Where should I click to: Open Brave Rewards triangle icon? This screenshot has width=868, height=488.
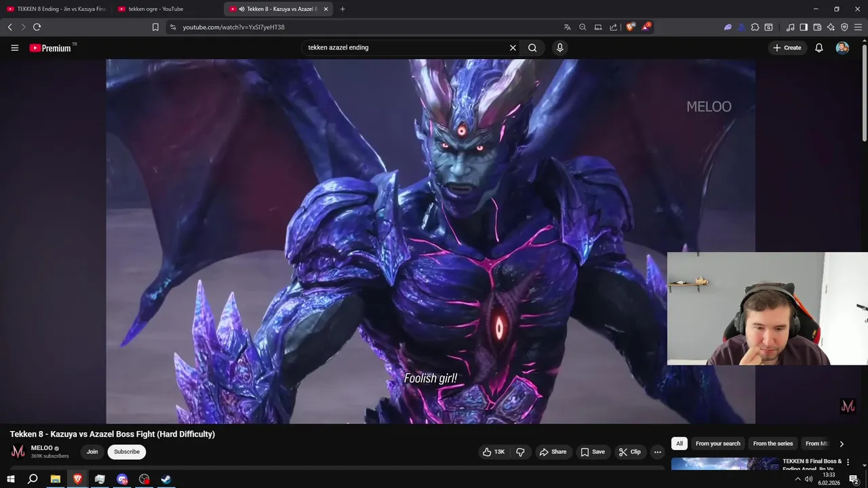coord(646,27)
